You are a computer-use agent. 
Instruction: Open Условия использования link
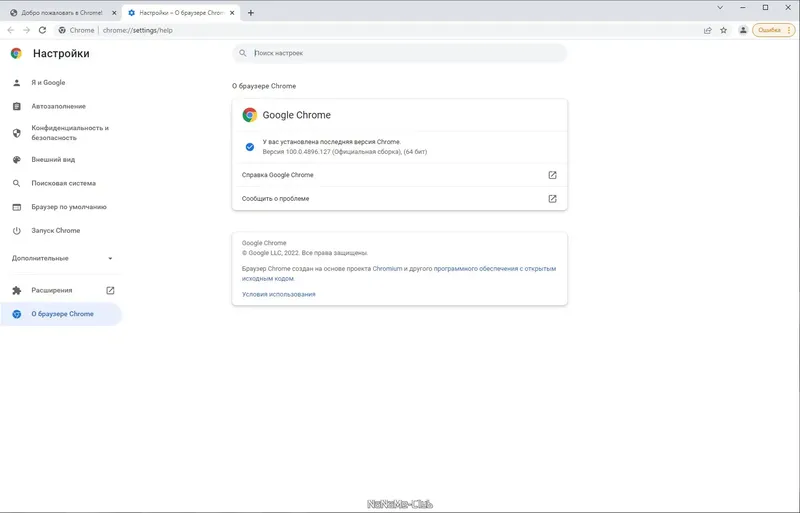pos(279,295)
